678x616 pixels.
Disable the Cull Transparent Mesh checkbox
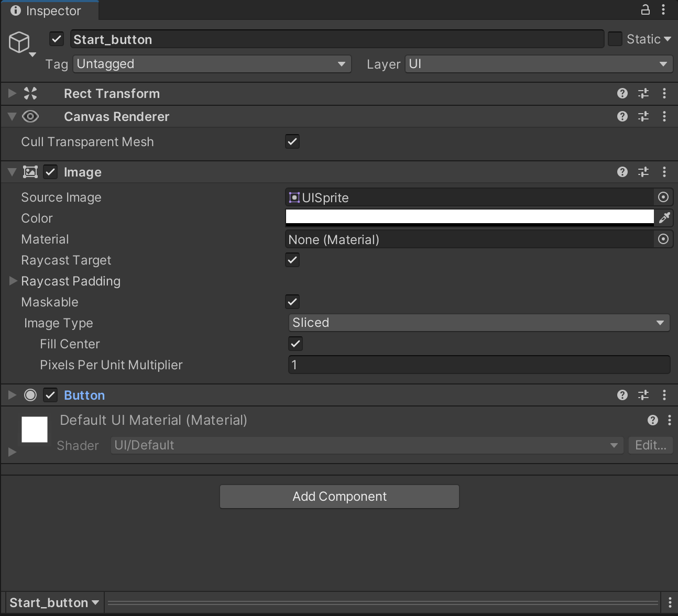[x=292, y=141]
